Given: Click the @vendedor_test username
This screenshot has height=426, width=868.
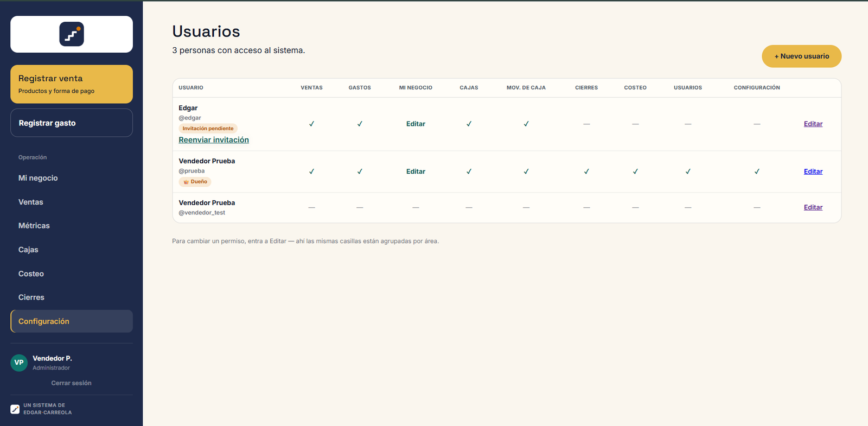Looking at the screenshot, I should [x=202, y=213].
